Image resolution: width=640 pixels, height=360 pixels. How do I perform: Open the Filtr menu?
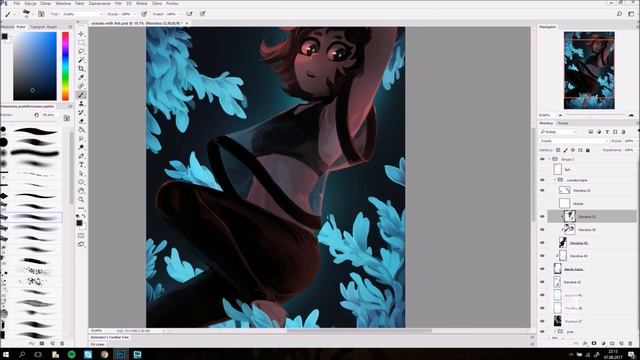pyautogui.click(x=118, y=3)
